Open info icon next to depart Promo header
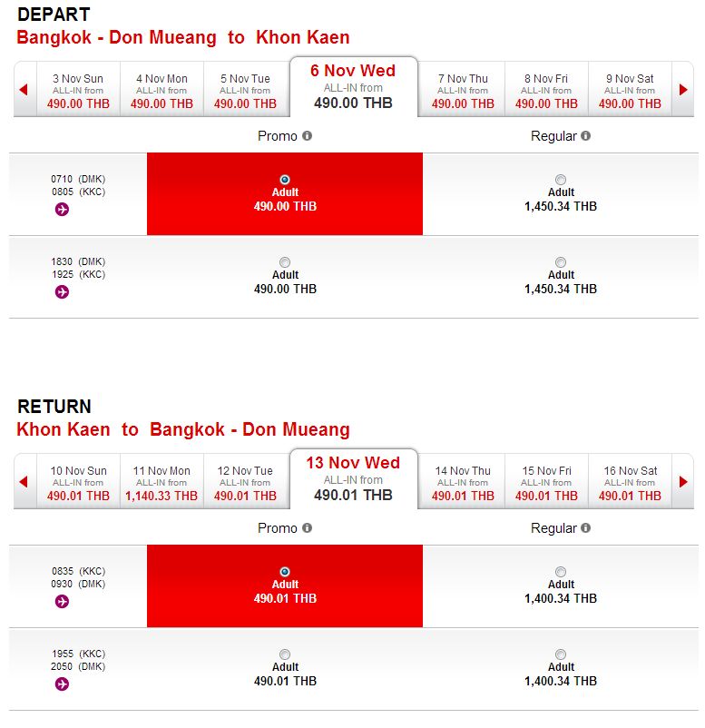The height and width of the screenshot is (728, 705). click(x=308, y=135)
